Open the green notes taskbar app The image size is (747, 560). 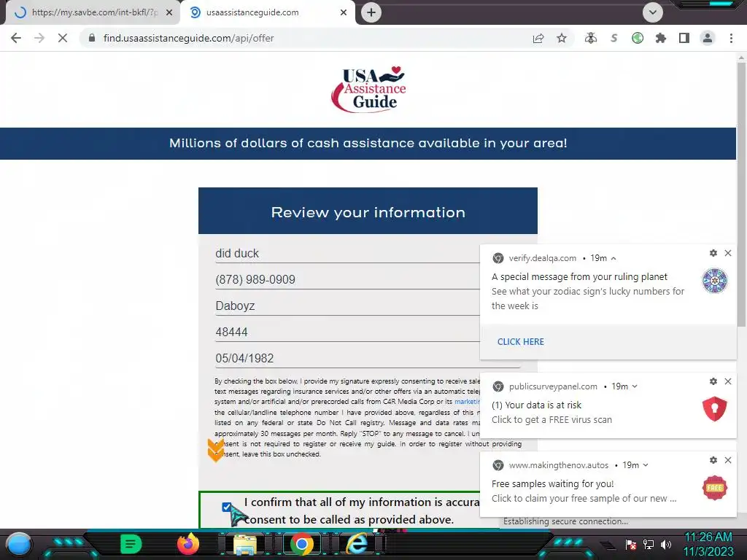click(x=131, y=544)
